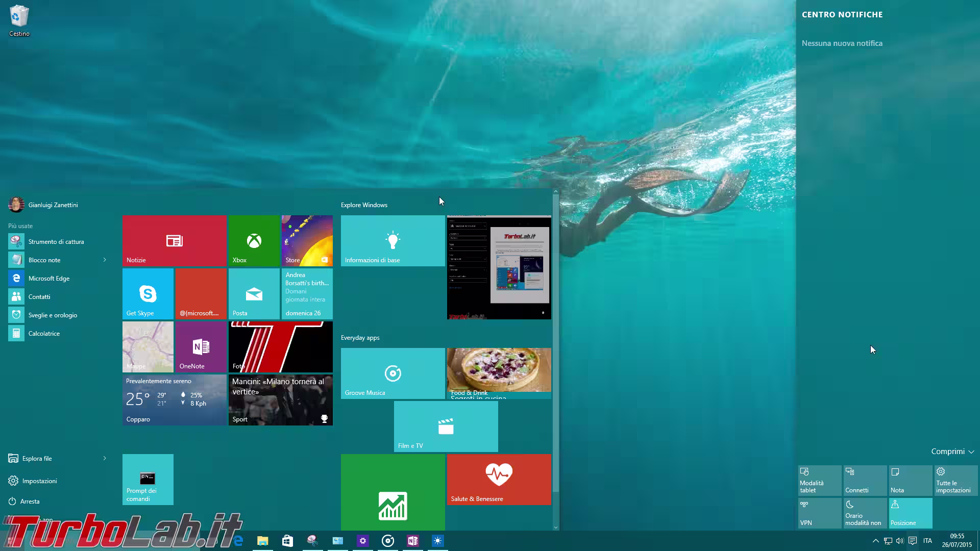Open the clock showing 09:55
The height and width of the screenshot is (551, 980).
pyautogui.click(x=957, y=541)
